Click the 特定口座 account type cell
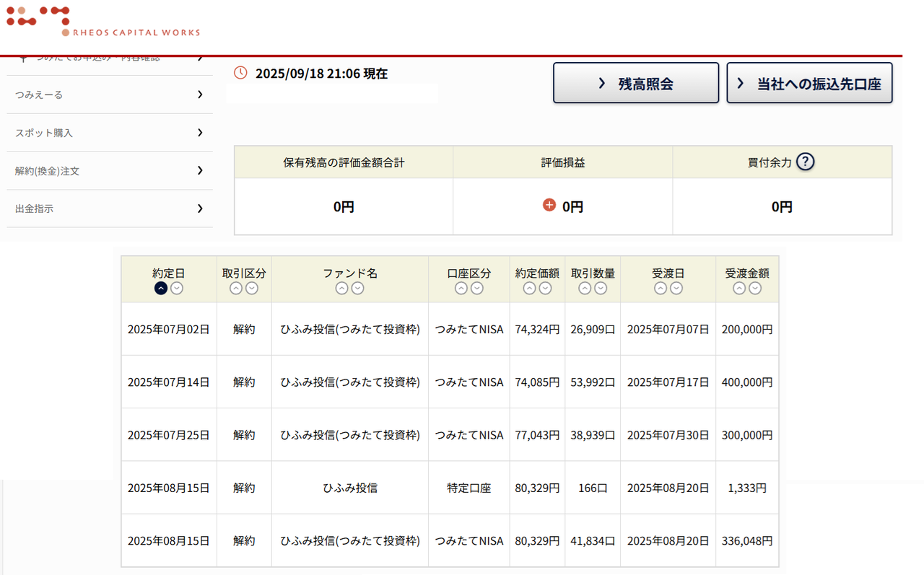Viewport: 924px width, 575px height. [469, 488]
